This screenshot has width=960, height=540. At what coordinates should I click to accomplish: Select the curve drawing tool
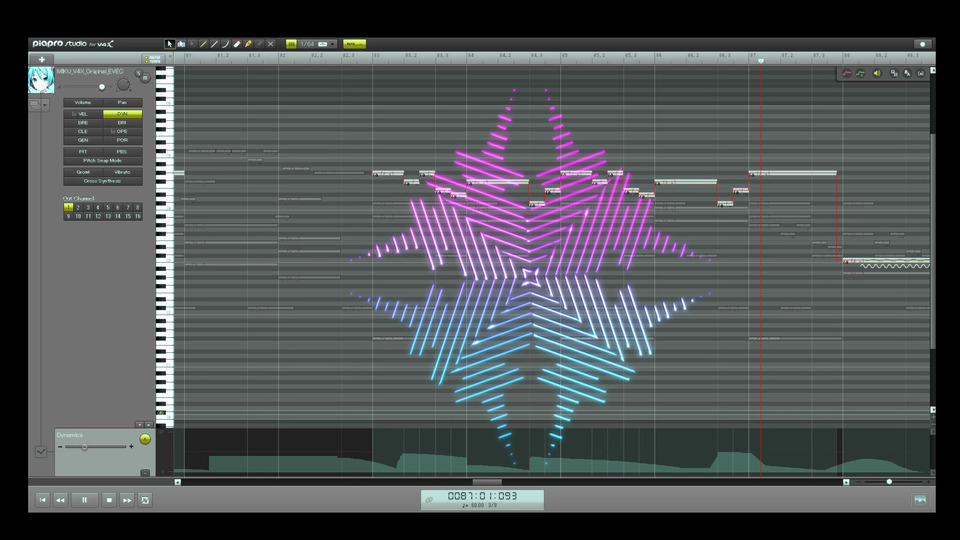tap(225, 44)
